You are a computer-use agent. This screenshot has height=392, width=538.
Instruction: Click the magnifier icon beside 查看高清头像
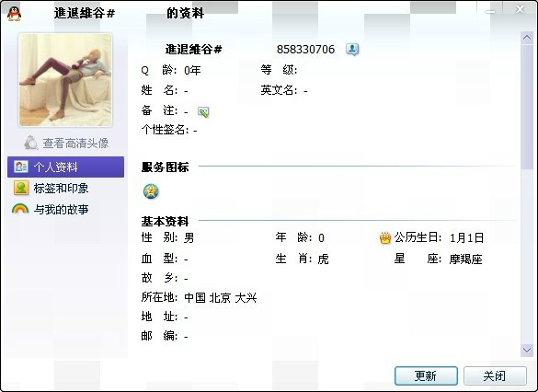(31, 143)
